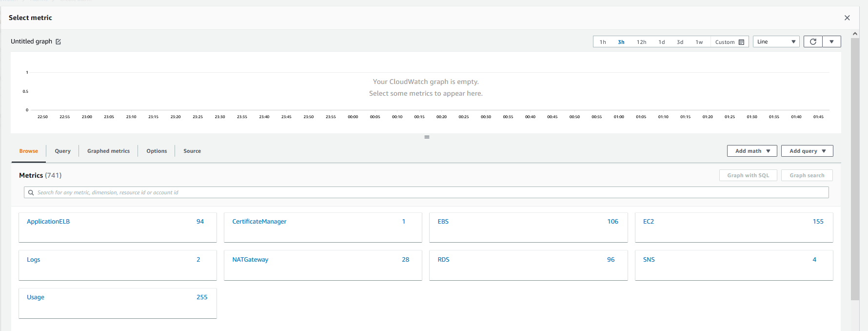
Task: Expand the Add math dropdown
Action: tap(752, 151)
